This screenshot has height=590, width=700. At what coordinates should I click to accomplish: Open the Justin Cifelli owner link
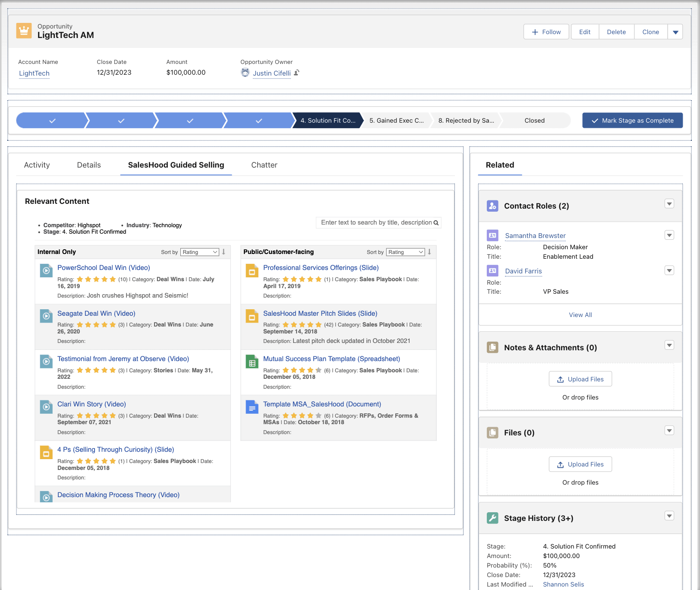tap(272, 73)
